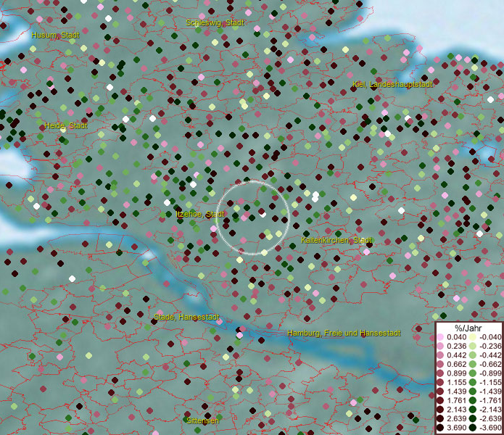The width and height of the screenshot is (504, 435).
Task: Select the -3.690 legend color swatch
Action: [473, 428]
